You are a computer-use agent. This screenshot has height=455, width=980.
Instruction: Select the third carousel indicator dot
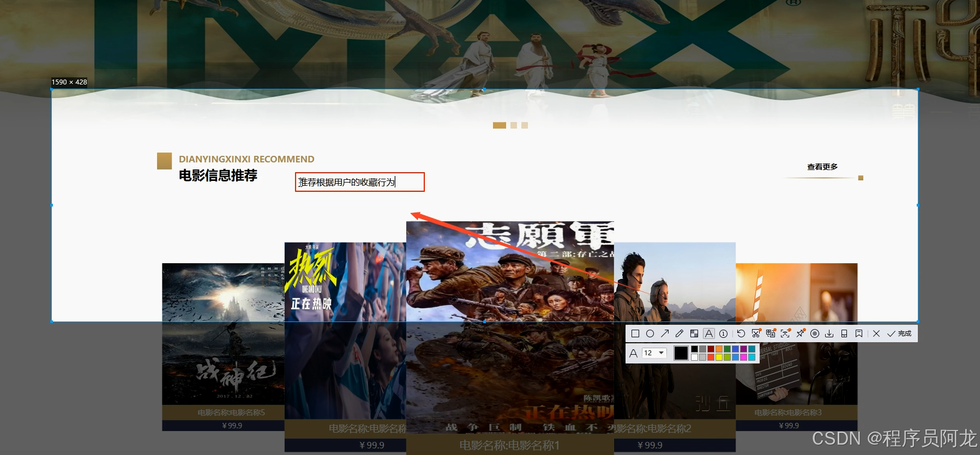click(x=525, y=125)
